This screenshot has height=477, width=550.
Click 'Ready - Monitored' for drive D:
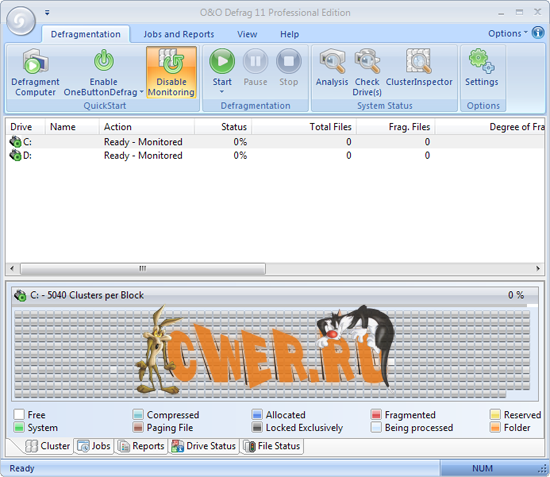pyautogui.click(x=143, y=155)
